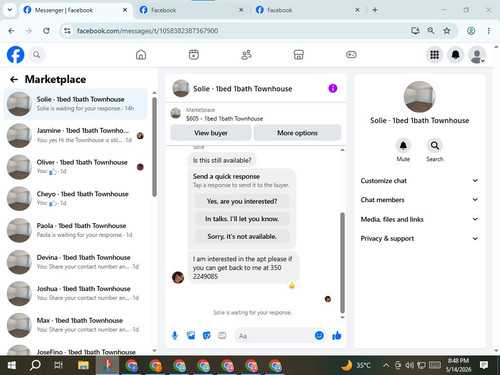Open the Facebook menu grid icon
The image size is (500, 375).
434,55
